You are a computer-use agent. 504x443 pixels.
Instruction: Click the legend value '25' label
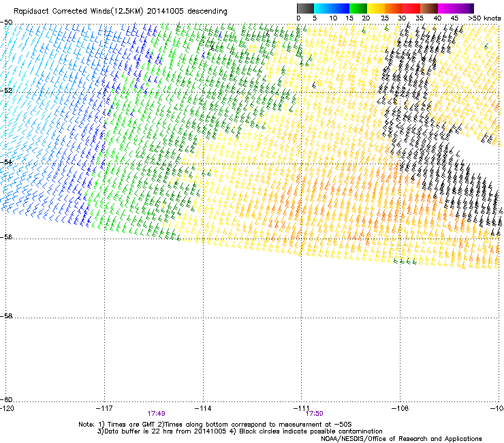[385, 18]
